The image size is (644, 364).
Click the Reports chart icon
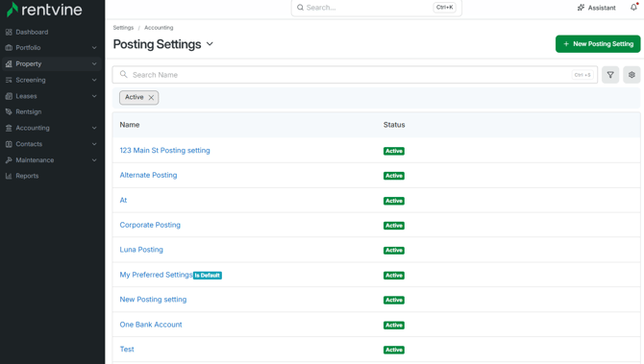(9, 176)
